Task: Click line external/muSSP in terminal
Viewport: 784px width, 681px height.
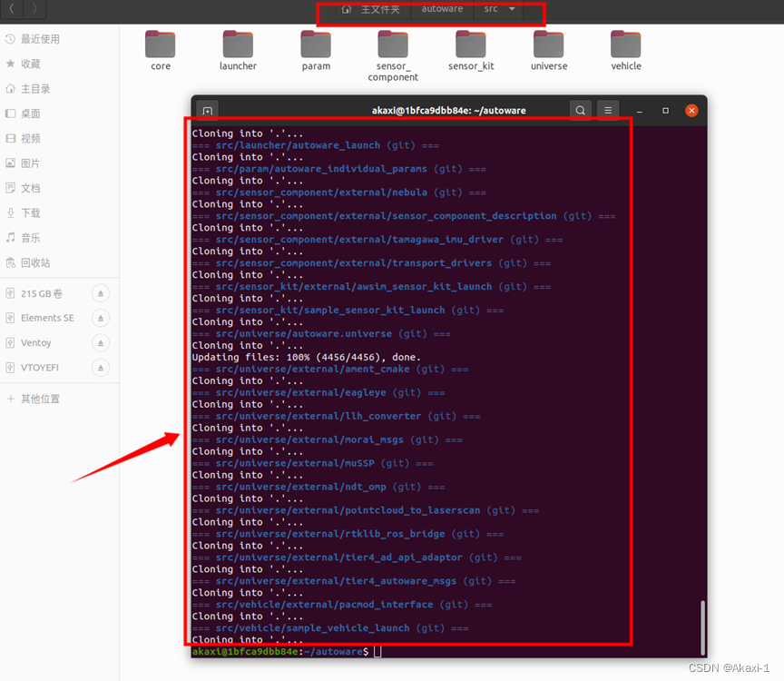Action: (312, 463)
